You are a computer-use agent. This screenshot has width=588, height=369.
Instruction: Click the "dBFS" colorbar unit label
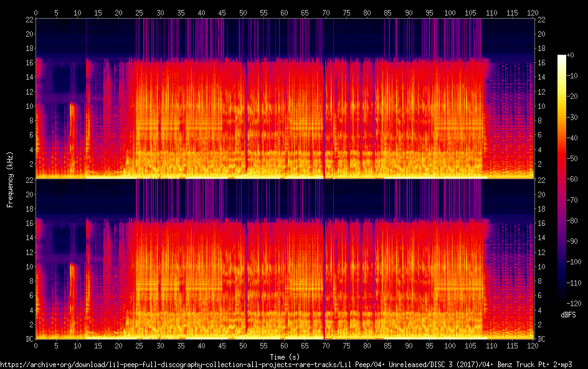click(568, 315)
